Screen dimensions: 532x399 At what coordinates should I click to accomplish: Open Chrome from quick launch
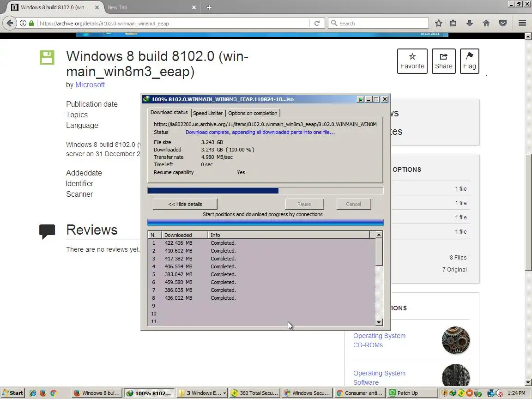pos(53,393)
